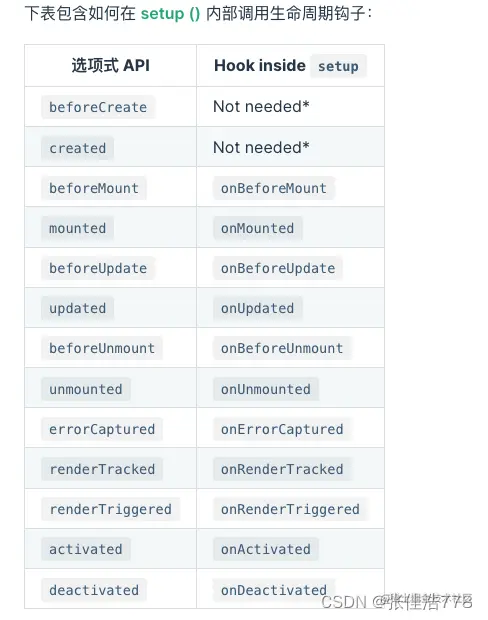The width and height of the screenshot is (488, 620).
Task: Click the onMounted hook label
Action: click(257, 228)
